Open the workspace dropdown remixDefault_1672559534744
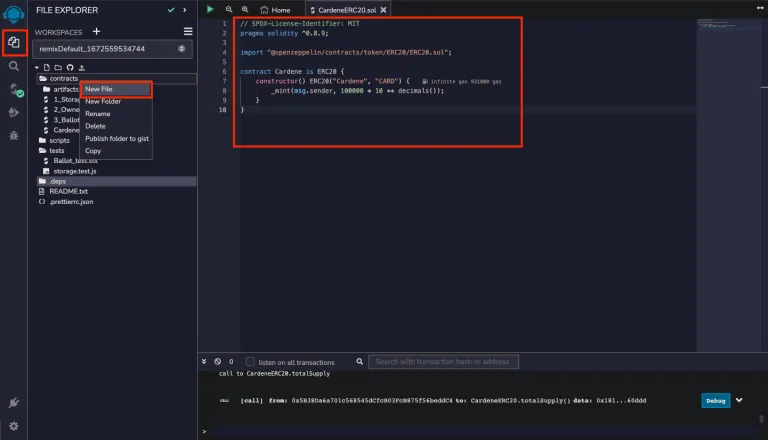This screenshot has height=440, width=768. (x=112, y=49)
